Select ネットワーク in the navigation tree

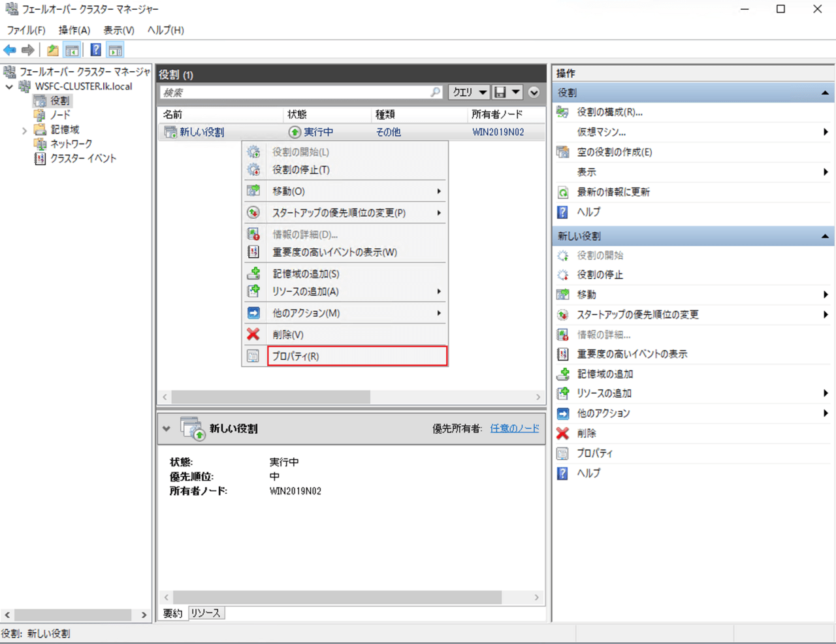[x=71, y=144]
